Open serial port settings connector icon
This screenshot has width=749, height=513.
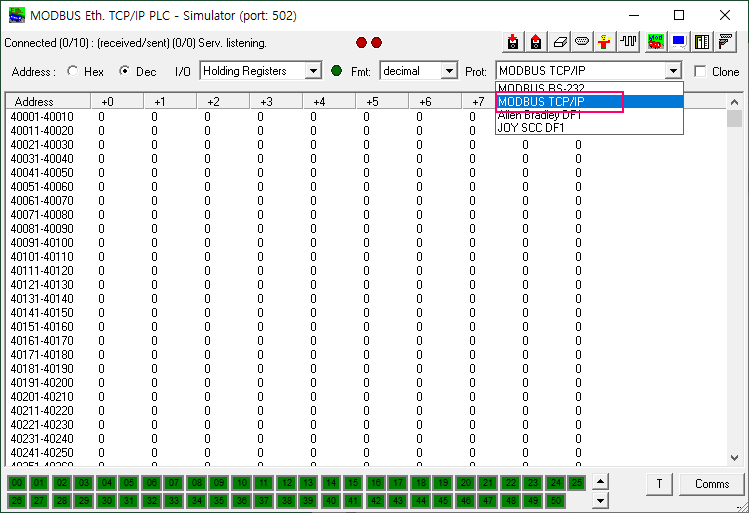(582, 43)
